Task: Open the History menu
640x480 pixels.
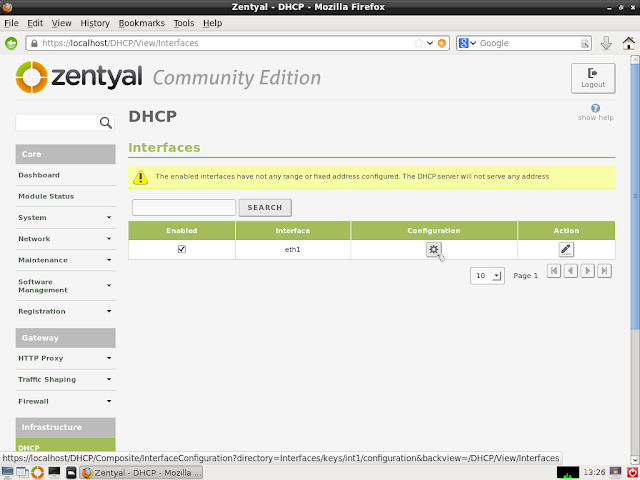Action: point(95,23)
